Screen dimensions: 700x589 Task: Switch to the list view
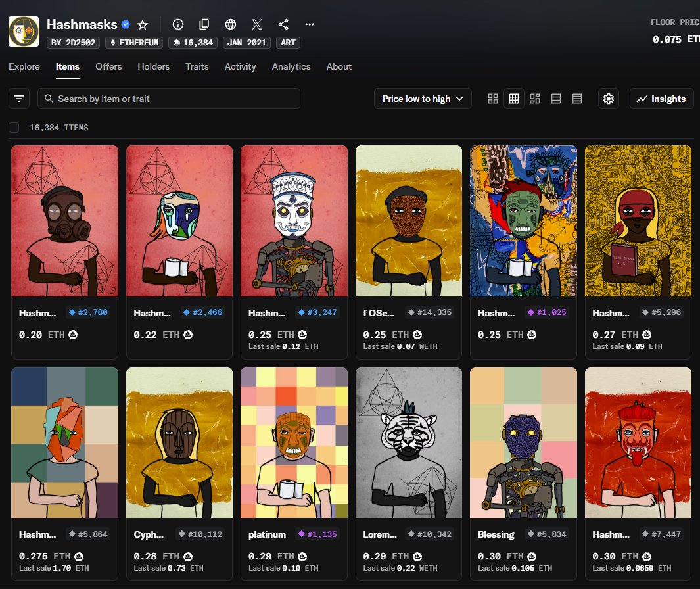pyautogui.click(x=556, y=99)
